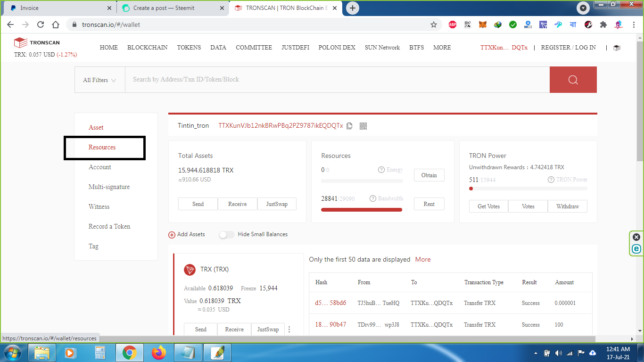Click the Get Votes button

(x=489, y=206)
